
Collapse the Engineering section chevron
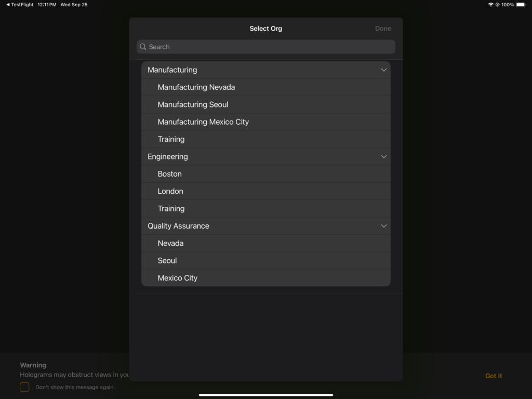pyautogui.click(x=383, y=156)
